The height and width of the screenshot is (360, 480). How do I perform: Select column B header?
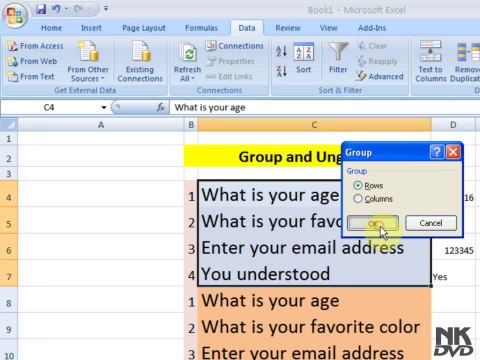(191, 125)
